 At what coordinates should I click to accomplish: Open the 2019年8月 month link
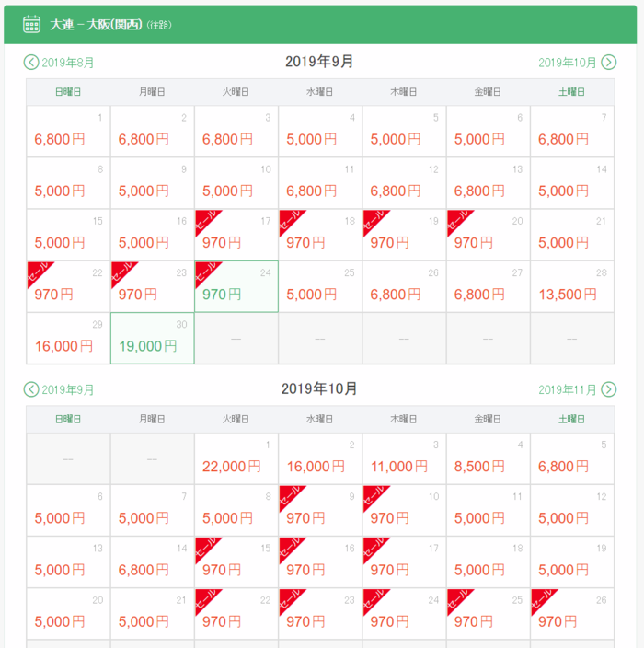[x=68, y=64]
